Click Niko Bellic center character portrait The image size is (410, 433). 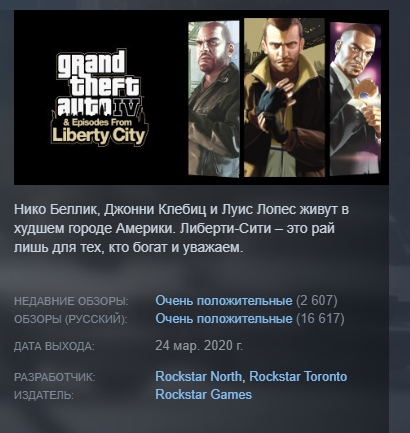coord(284,97)
